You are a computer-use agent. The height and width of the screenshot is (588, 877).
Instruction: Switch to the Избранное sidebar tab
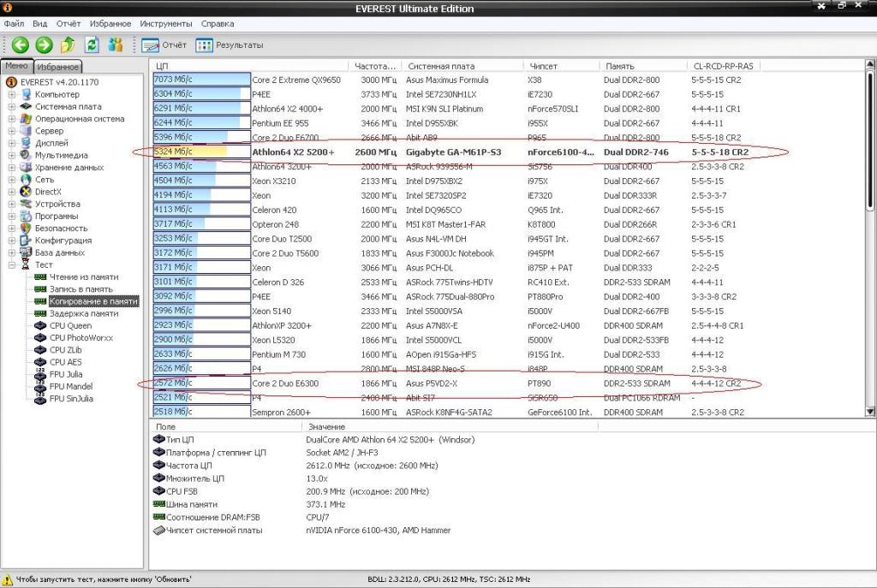[x=58, y=67]
